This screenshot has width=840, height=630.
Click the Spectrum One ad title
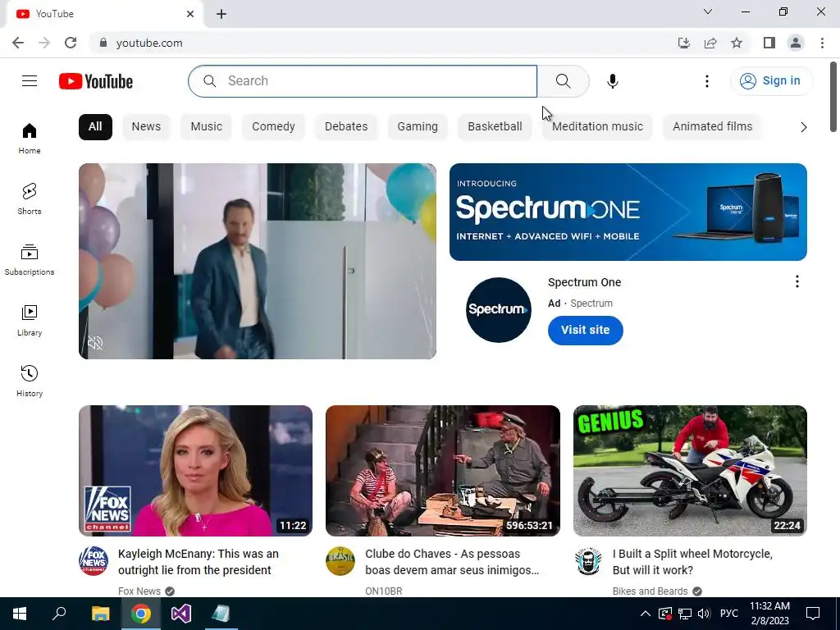[584, 282]
